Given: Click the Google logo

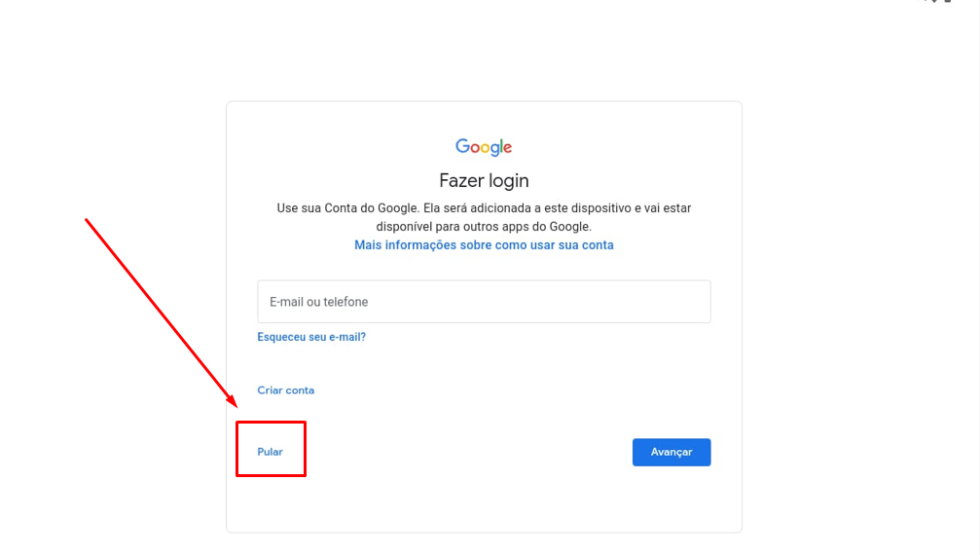Looking at the screenshot, I should point(484,147).
